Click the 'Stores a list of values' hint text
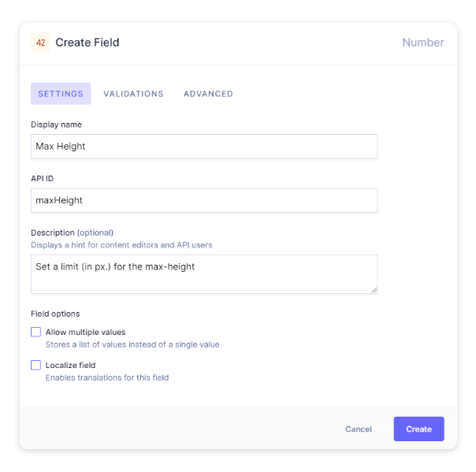 (x=132, y=344)
